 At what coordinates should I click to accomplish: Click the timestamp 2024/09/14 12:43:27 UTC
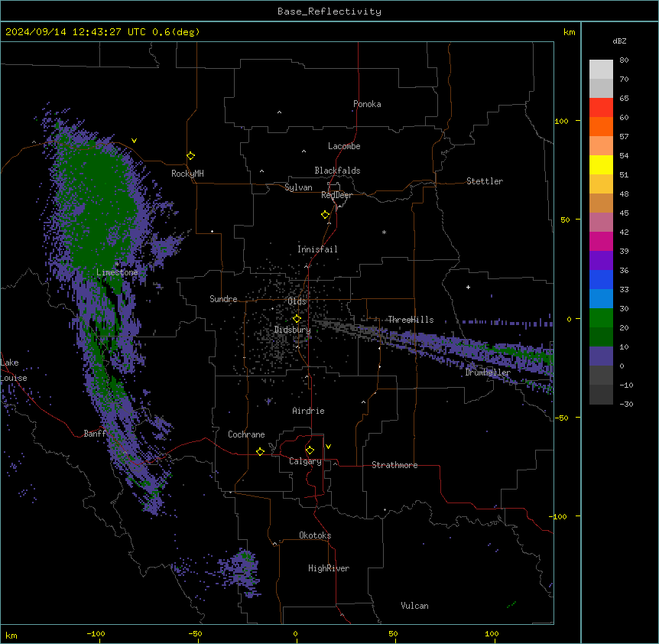(x=76, y=32)
